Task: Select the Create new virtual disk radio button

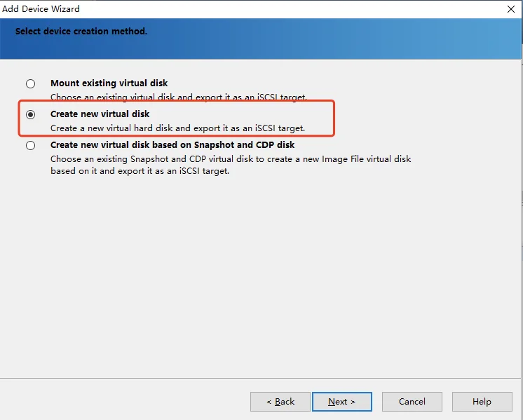Action: click(30, 114)
